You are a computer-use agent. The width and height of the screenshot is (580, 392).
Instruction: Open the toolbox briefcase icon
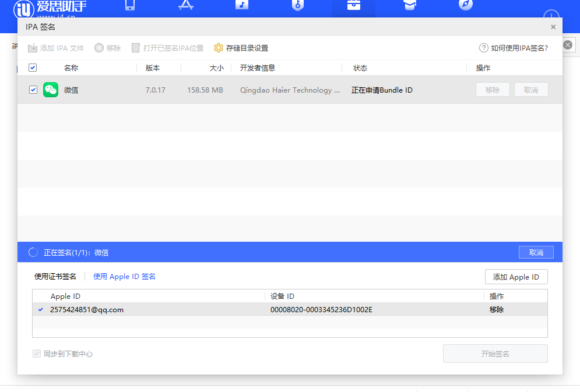point(354,5)
